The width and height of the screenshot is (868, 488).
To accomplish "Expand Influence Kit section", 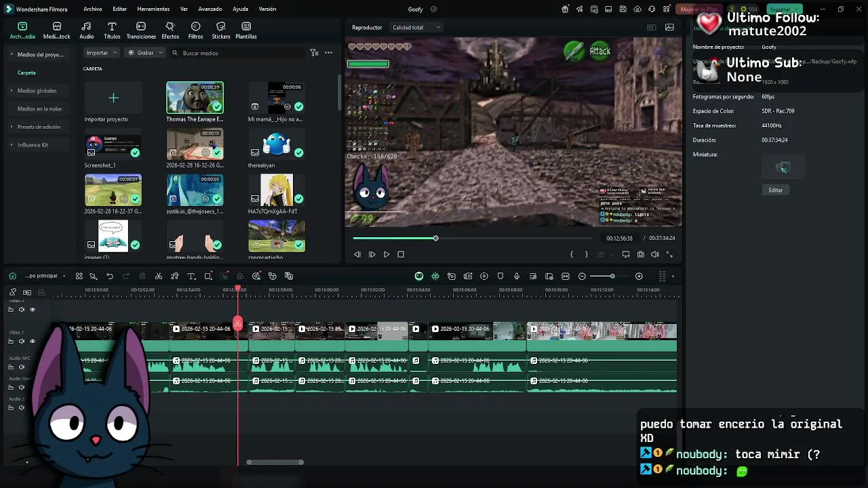I will click(x=12, y=144).
